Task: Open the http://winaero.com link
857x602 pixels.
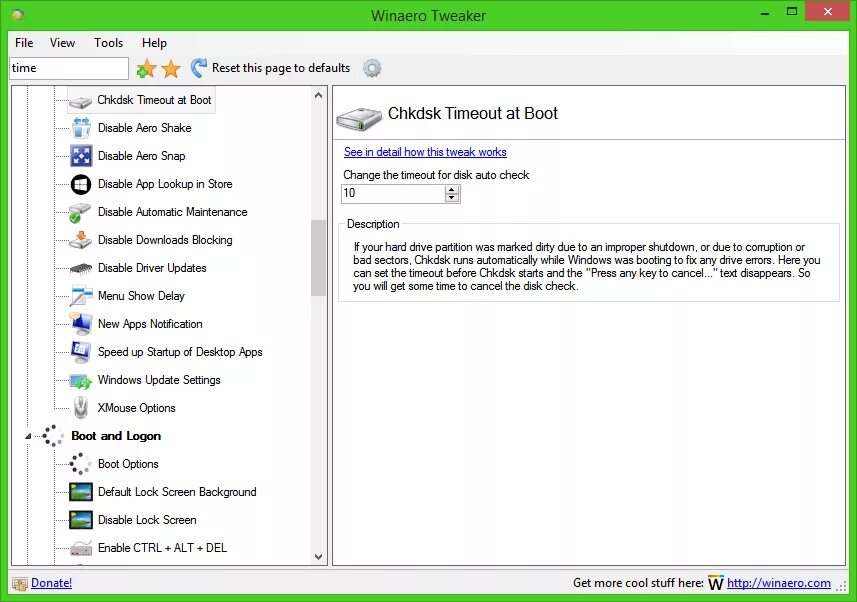Action: pos(779,583)
